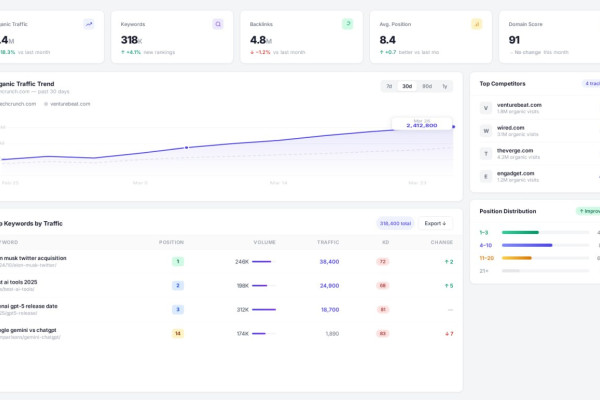
Task: Click the wired.com 'W' avatar icon
Action: 486,130
